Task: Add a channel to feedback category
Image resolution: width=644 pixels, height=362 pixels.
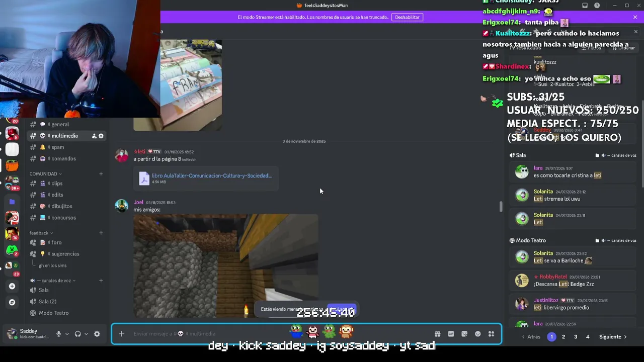Action: pyautogui.click(x=101, y=233)
